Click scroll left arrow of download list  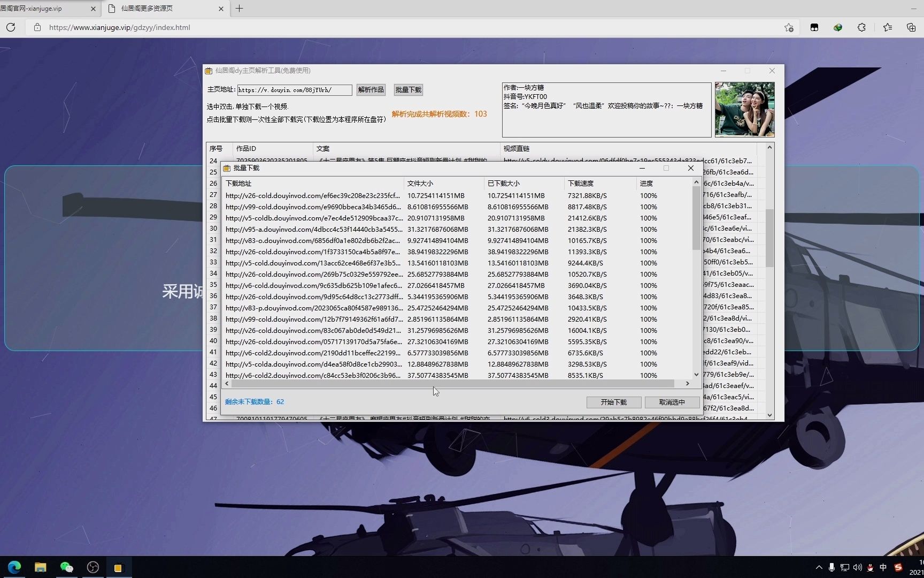pyautogui.click(x=227, y=383)
